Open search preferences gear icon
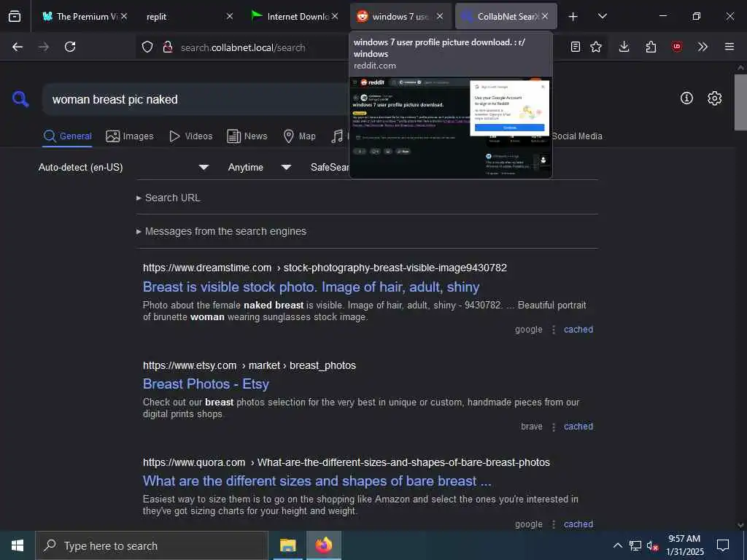Screen dimensions: 747x560 pos(715,98)
